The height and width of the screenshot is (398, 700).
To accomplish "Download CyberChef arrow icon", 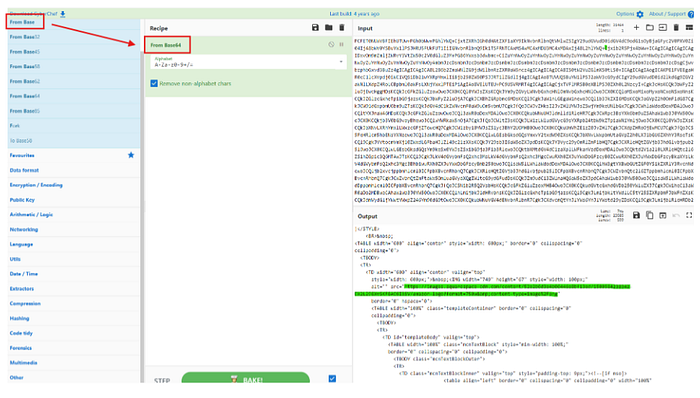I will coord(63,14).
